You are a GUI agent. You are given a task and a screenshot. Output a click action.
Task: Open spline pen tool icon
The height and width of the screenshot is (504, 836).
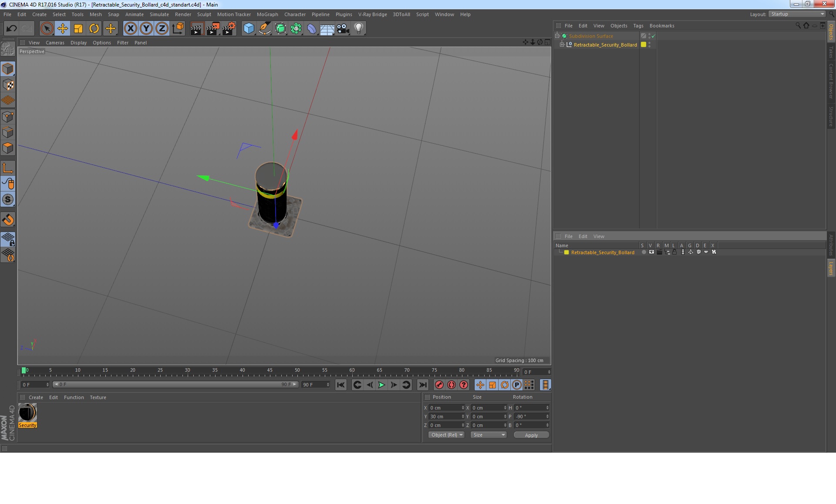[264, 29]
